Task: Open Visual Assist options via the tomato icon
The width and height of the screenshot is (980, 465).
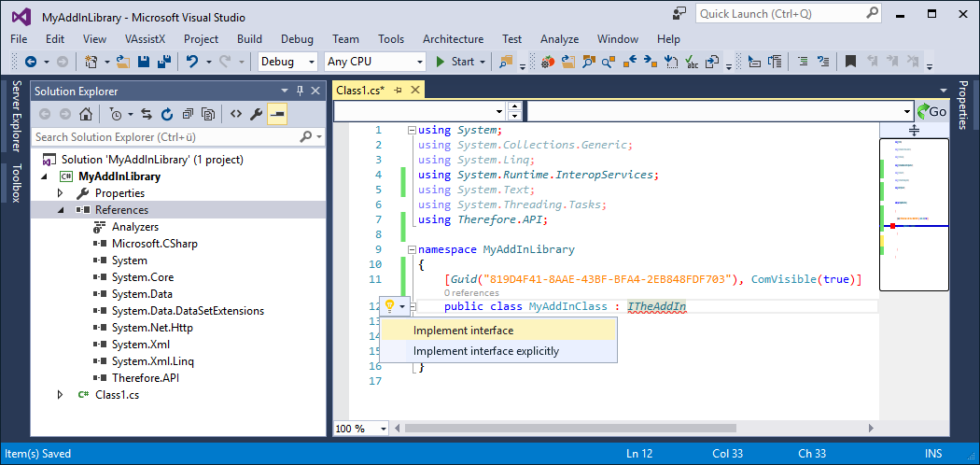Action: tap(548, 62)
